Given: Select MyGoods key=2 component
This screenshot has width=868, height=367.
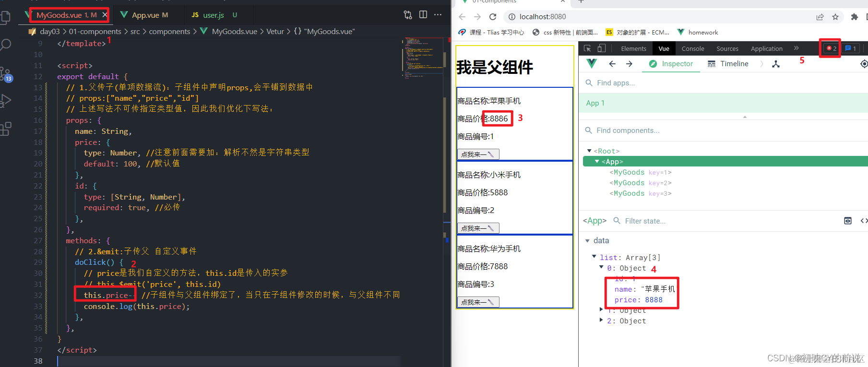Looking at the screenshot, I should click(x=641, y=183).
